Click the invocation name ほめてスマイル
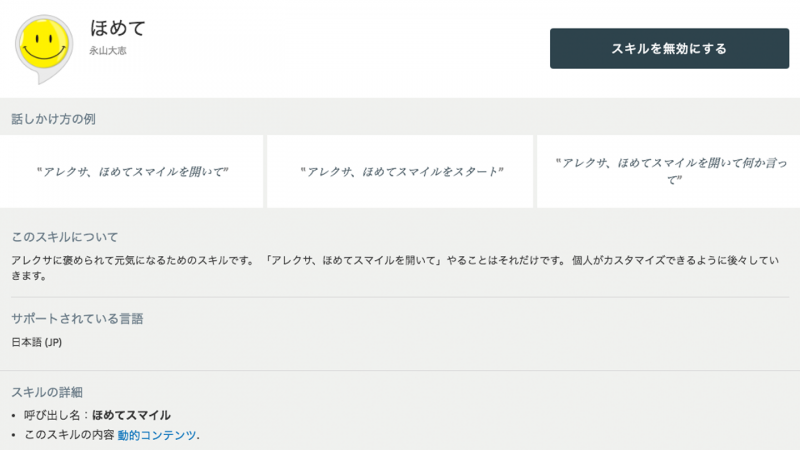Viewport: 800px width, 450px height. (x=131, y=415)
